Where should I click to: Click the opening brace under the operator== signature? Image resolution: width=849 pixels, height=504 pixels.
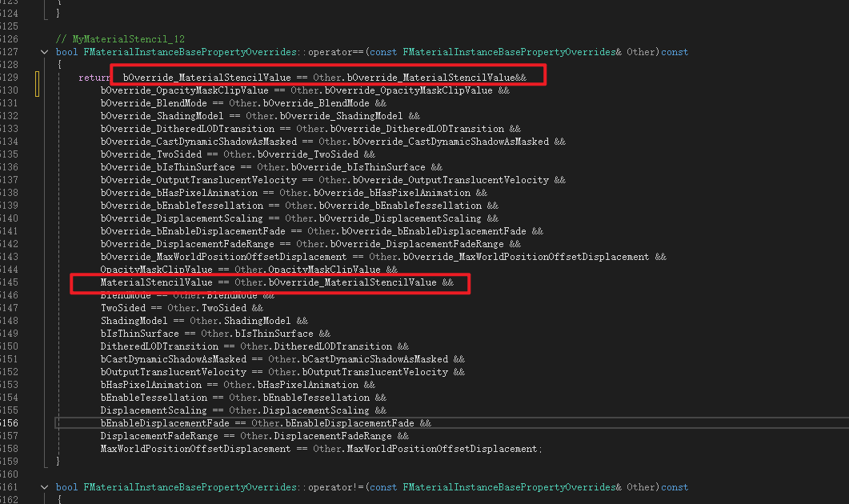click(58, 65)
